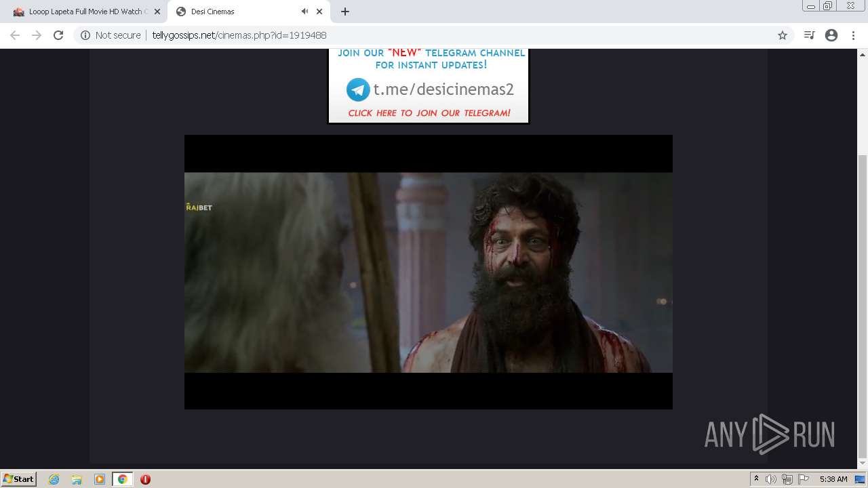This screenshot has width=868, height=488.
Task: Click the RAJBET logo in video
Action: [x=199, y=207]
